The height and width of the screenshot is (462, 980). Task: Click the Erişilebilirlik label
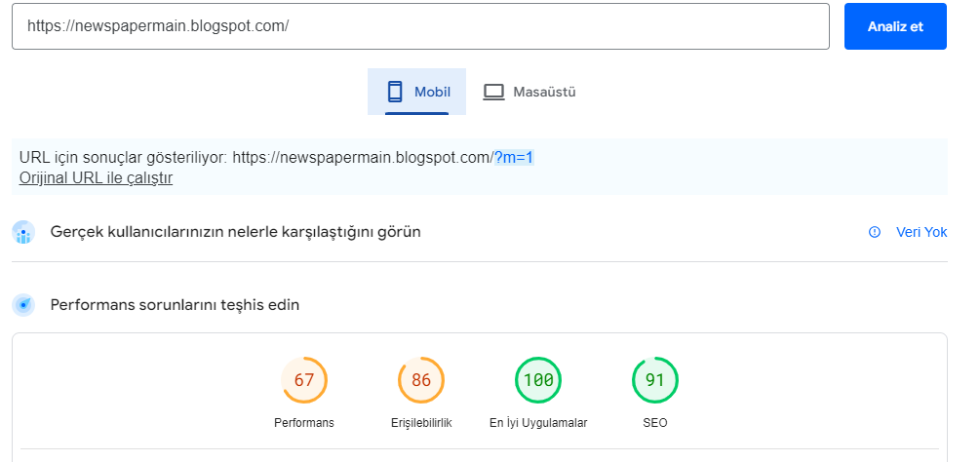pyautogui.click(x=420, y=423)
